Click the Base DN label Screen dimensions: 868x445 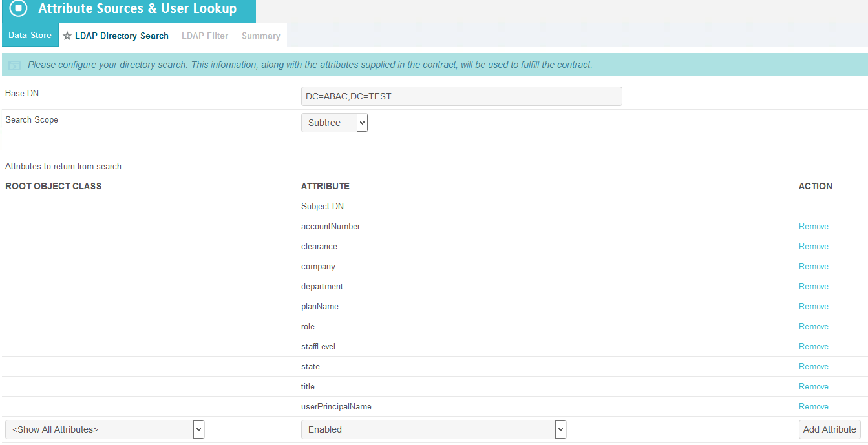pyautogui.click(x=22, y=94)
